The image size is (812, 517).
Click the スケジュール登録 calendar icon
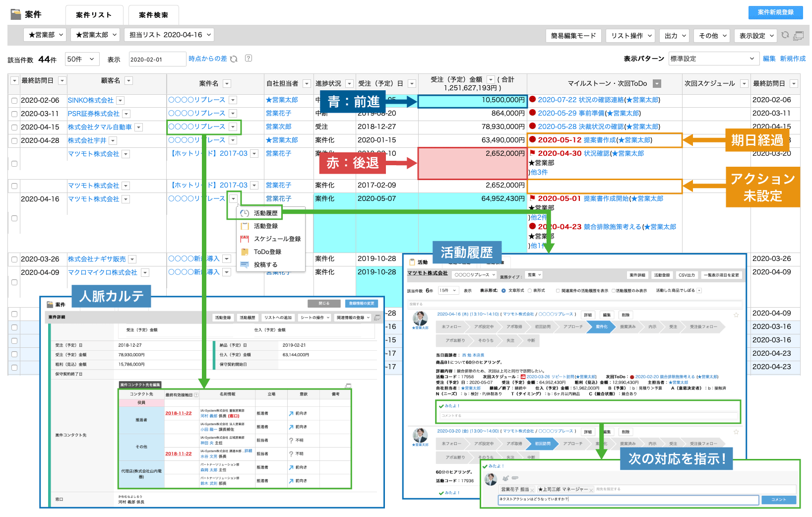245,239
